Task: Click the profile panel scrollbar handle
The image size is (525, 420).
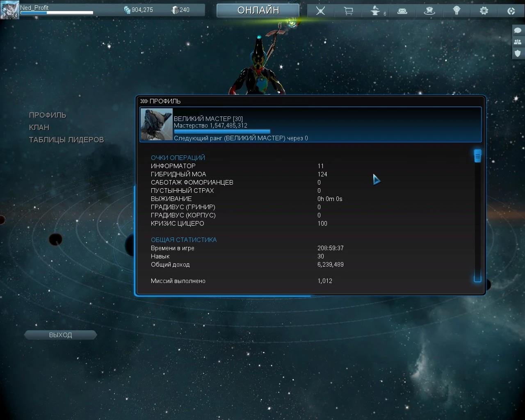Action: point(477,156)
